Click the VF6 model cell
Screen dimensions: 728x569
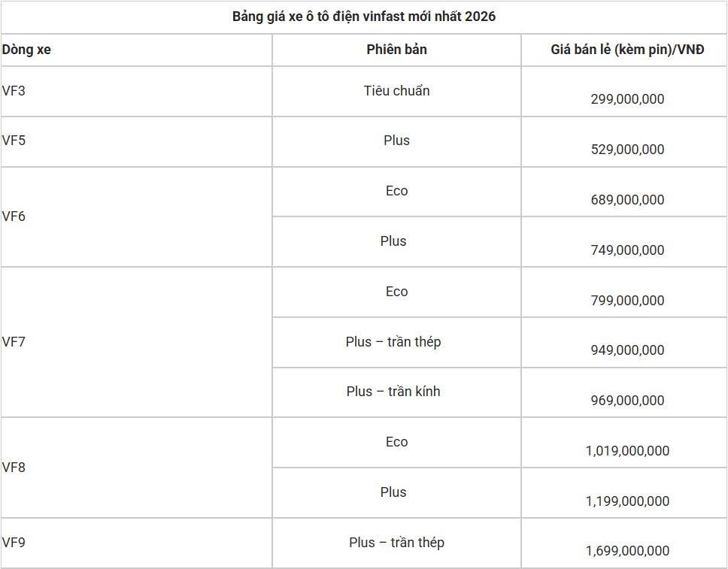click(x=14, y=216)
